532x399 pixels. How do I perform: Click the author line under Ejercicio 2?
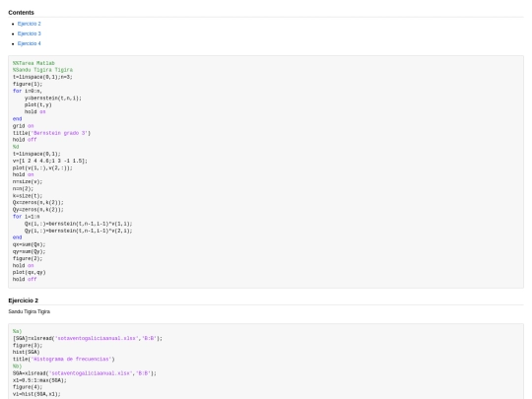point(30,311)
